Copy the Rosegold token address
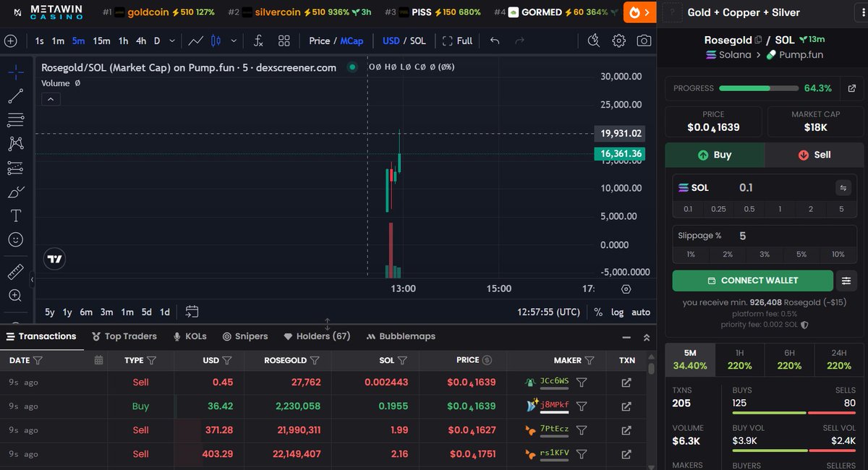 coord(758,40)
